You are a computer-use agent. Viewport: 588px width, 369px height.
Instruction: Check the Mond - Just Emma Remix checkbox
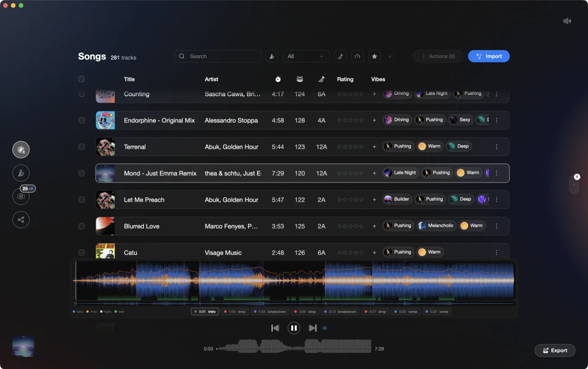81,173
